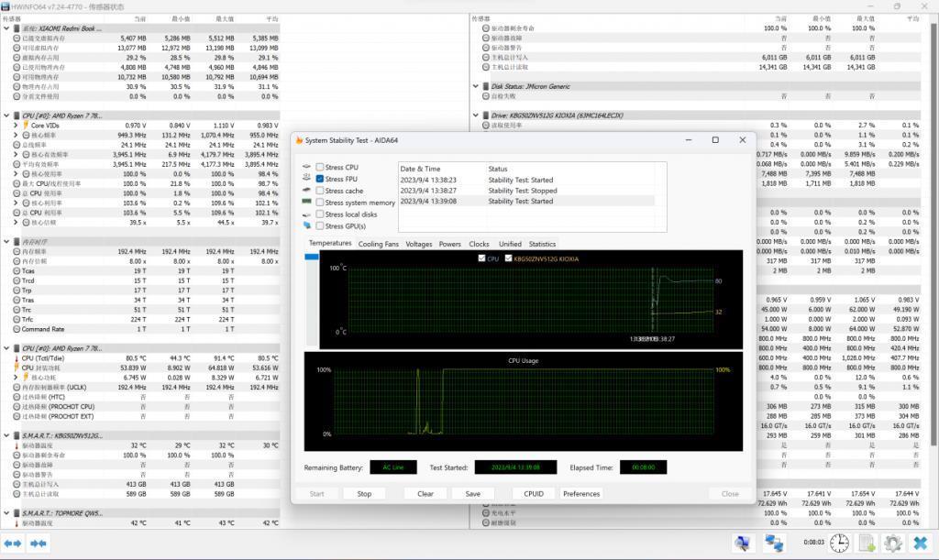Enable the Stress CPU checkbox

pyautogui.click(x=320, y=167)
